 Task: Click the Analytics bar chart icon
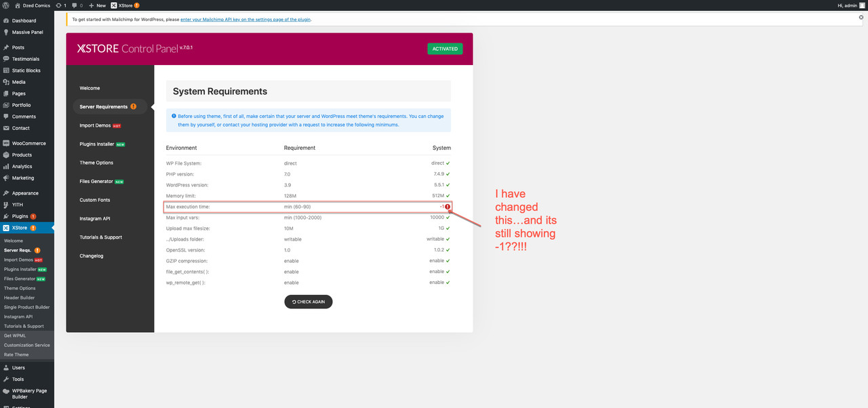click(x=6, y=166)
